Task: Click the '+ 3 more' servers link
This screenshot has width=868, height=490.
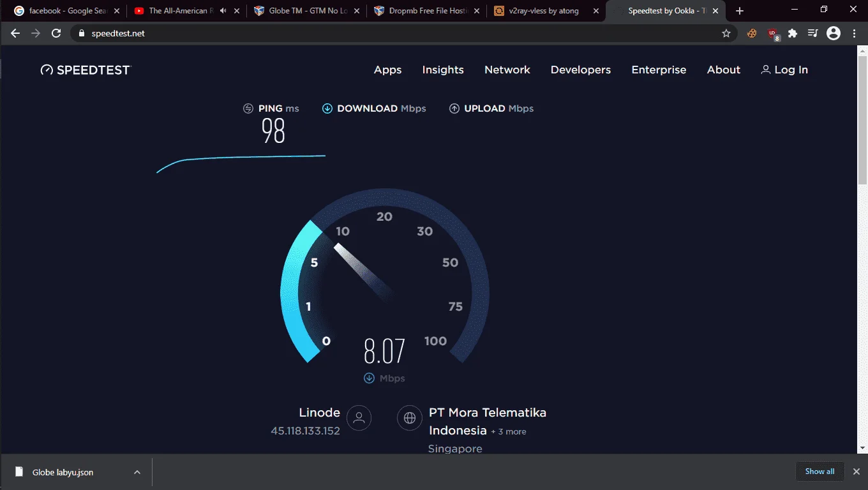Action: pos(509,432)
